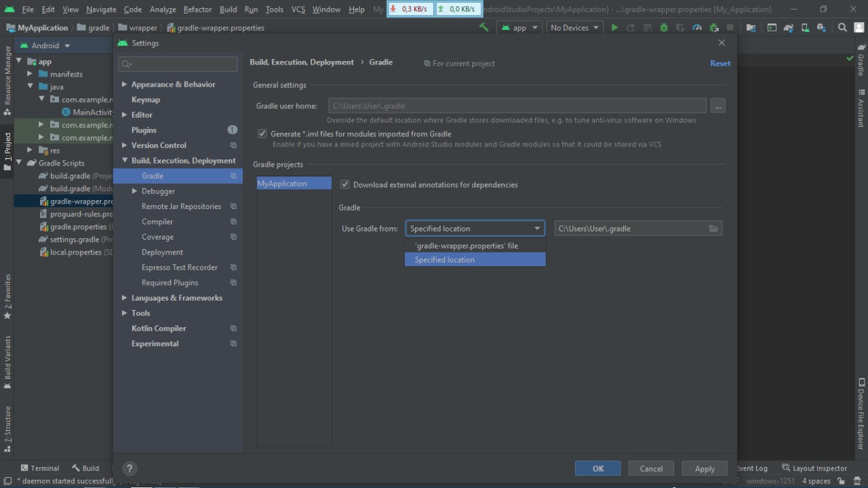Open the Terminal tool window

point(40,468)
